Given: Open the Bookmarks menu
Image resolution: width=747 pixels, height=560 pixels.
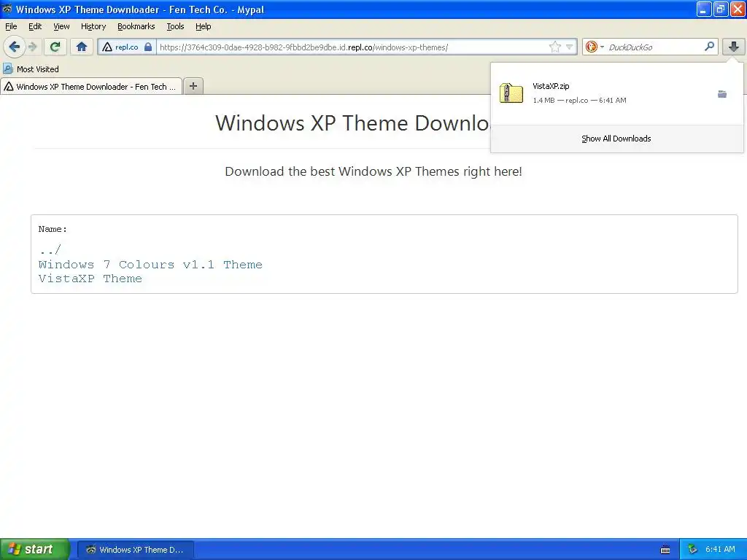Looking at the screenshot, I should [136, 26].
